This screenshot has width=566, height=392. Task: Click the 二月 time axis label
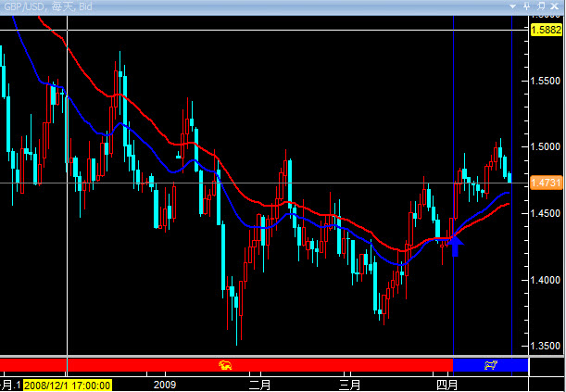tap(260, 386)
